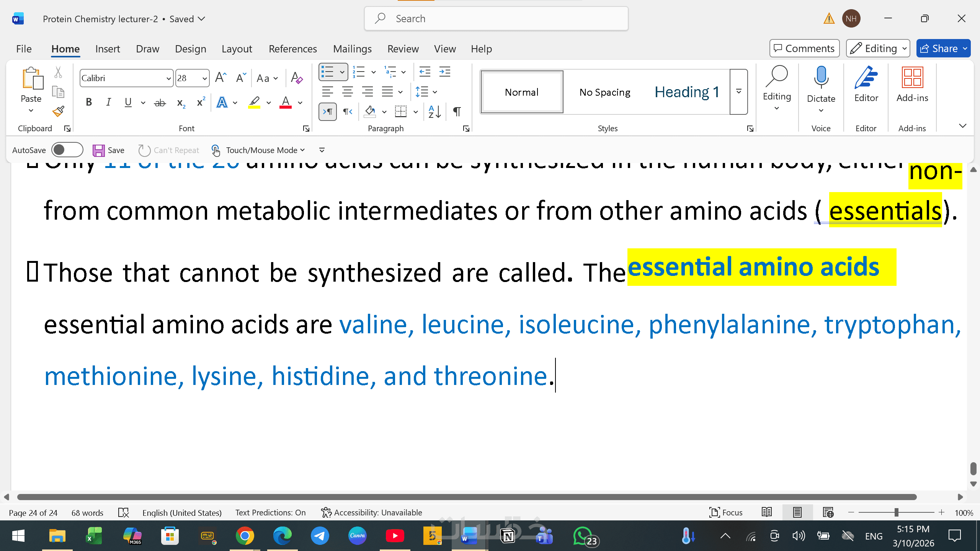
Task: Click the yellow text highlight color
Action: pyautogui.click(x=254, y=103)
